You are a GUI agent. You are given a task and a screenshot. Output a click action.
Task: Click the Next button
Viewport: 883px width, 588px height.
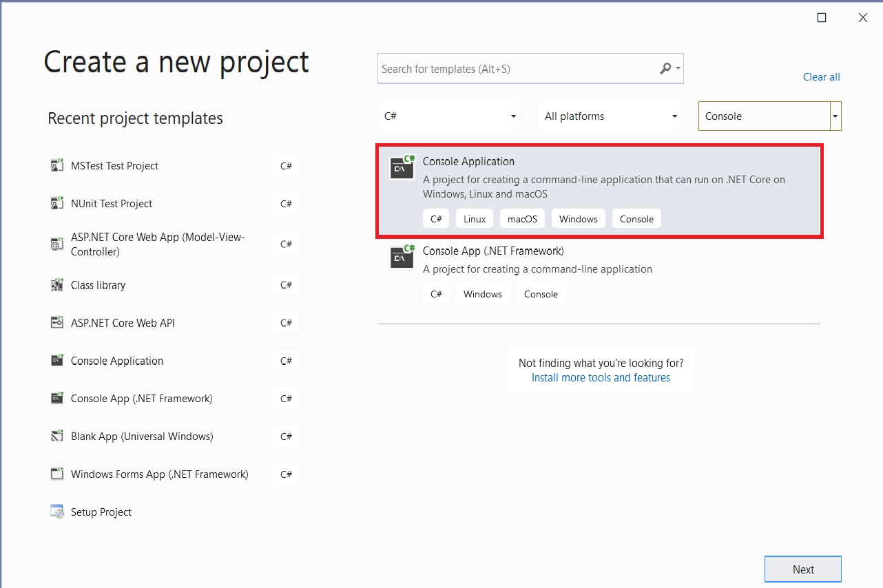point(803,569)
